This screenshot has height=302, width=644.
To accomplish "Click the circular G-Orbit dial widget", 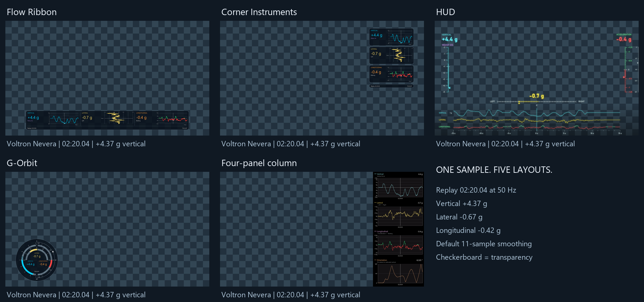I will (37, 260).
